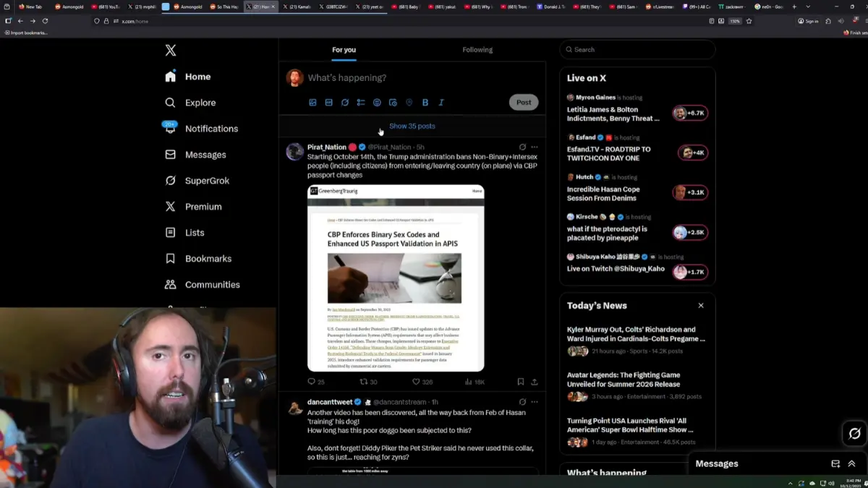Click Sign in on browser toolbar
This screenshot has width=868, height=488.
(x=808, y=21)
